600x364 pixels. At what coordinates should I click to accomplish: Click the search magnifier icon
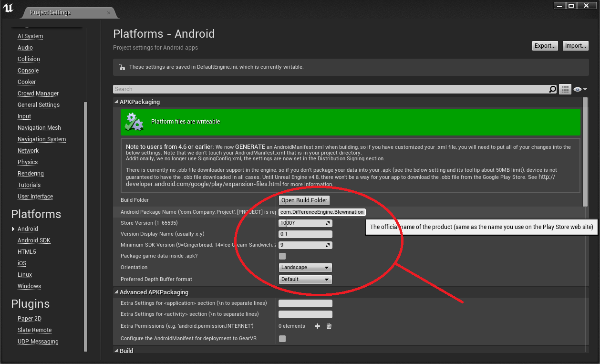553,89
